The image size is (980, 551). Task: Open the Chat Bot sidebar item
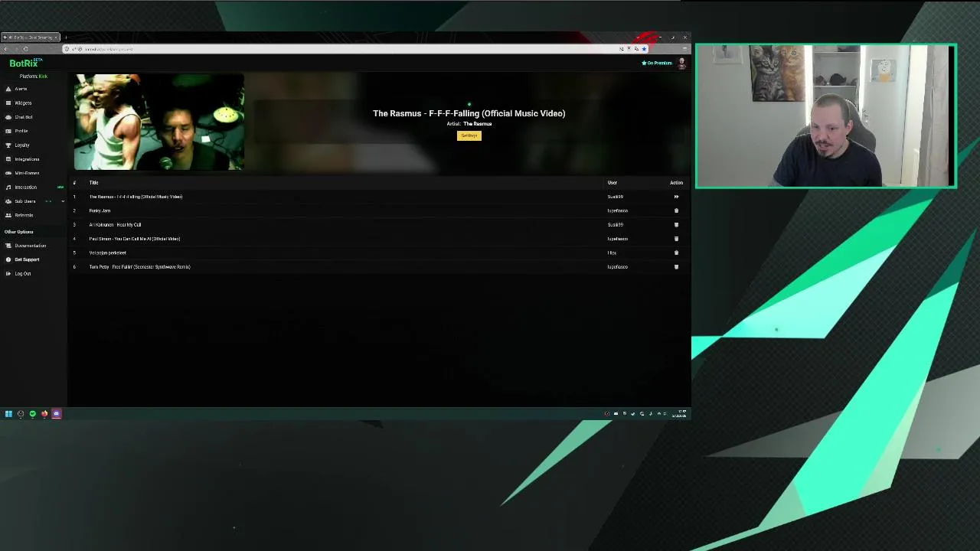pyautogui.click(x=23, y=117)
